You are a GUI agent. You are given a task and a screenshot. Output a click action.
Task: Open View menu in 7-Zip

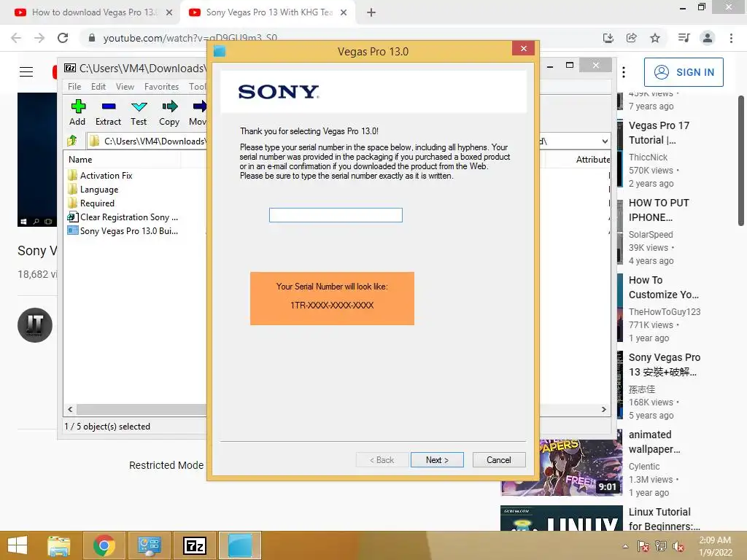(x=125, y=87)
